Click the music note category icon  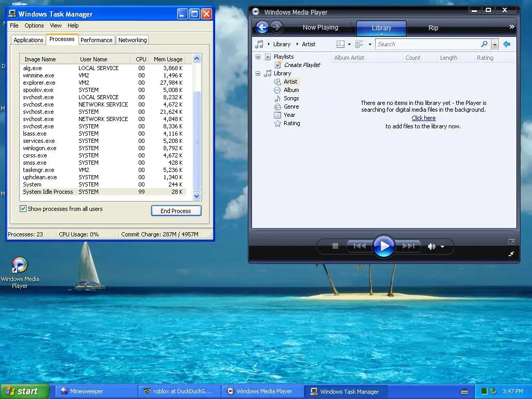pyautogui.click(x=259, y=44)
